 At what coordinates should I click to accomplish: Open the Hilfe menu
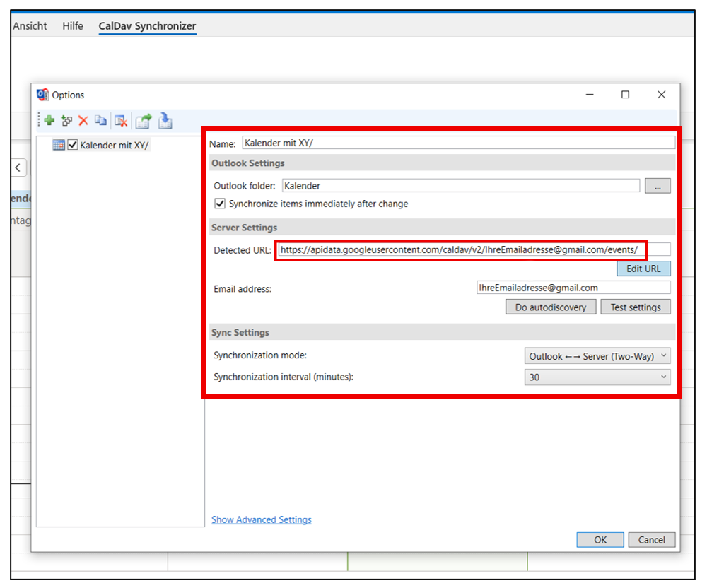pos(73,26)
